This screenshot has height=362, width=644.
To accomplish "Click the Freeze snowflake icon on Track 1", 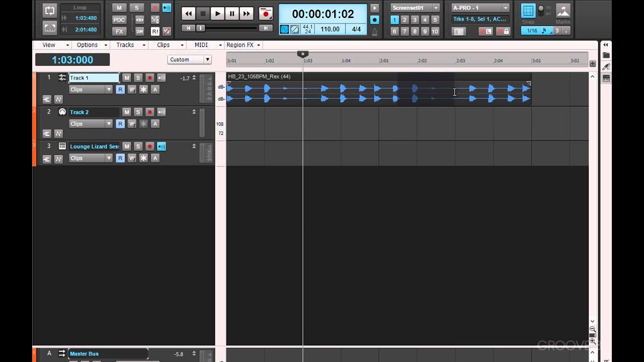I will point(143,89).
